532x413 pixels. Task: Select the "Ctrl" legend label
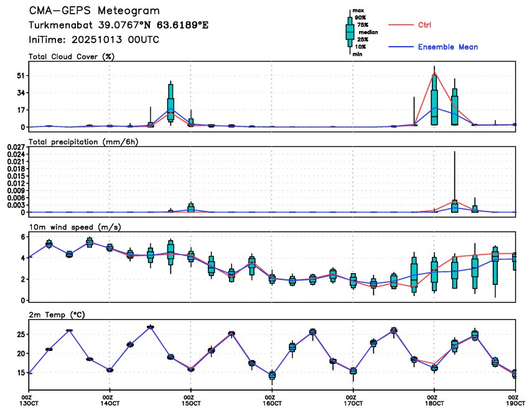pos(424,25)
